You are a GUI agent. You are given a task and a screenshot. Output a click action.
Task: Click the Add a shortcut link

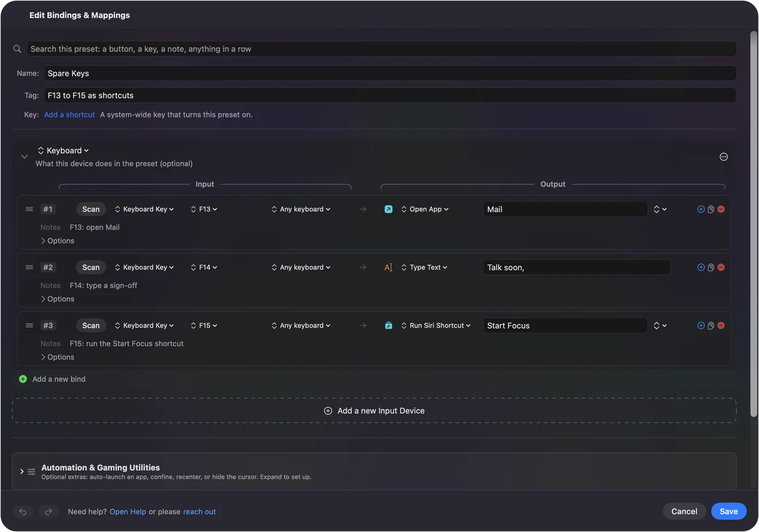click(x=69, y=115)
